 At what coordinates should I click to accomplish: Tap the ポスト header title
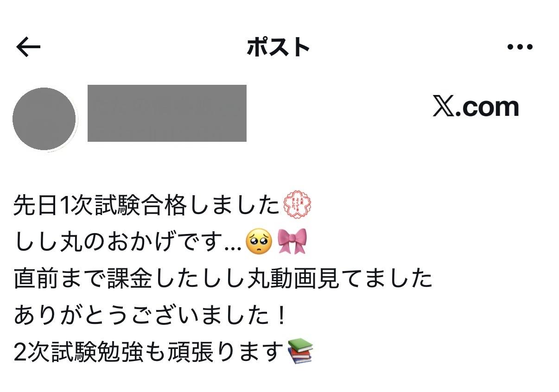tap(278, 47)
